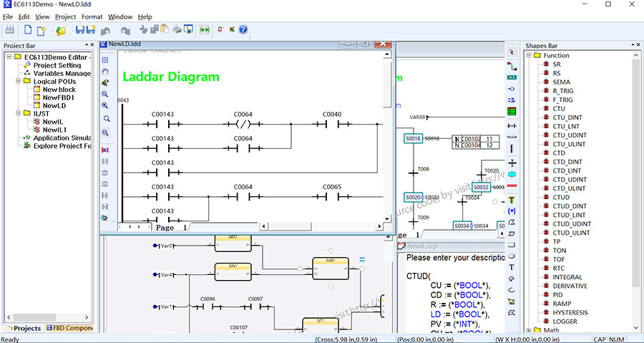Image resolution: width=644 pixels, height=343 pixels.
Task: Select the red line shape tool
Action: point(512,186)
